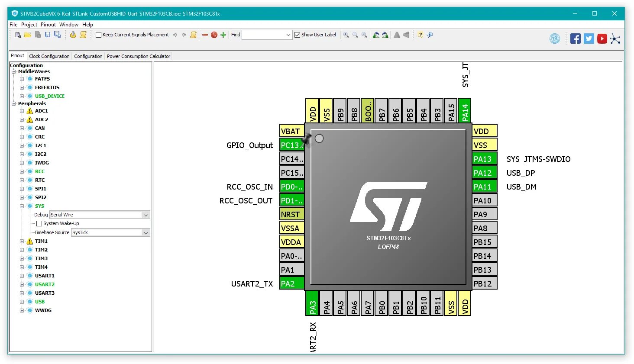Click the ST community network icon
Screen dimensions: 634x364
615,39
